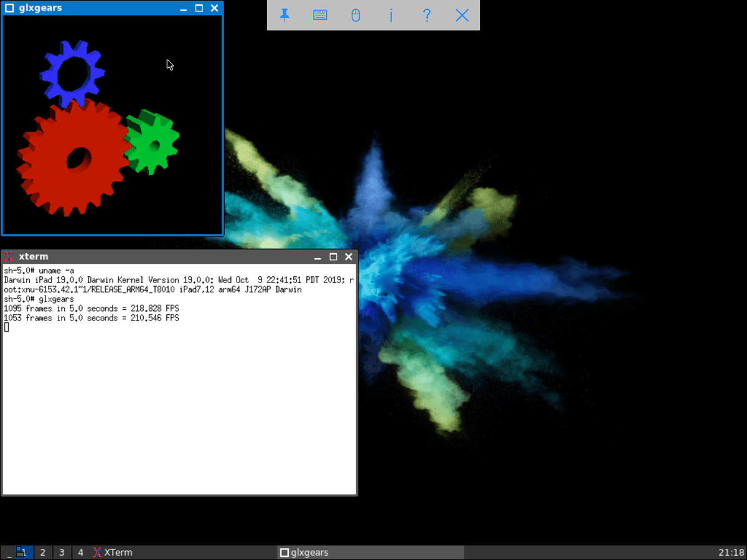Image resolution: width=747 pixels, height=560 pixels.
Task: Open mouse button emulation settings
Action: point(355,15)
